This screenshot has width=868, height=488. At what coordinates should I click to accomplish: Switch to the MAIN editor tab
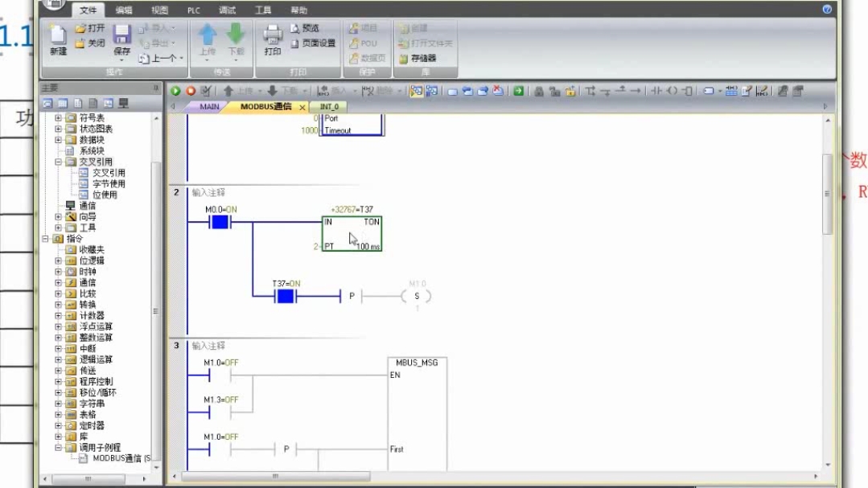[x=209, y=107]
